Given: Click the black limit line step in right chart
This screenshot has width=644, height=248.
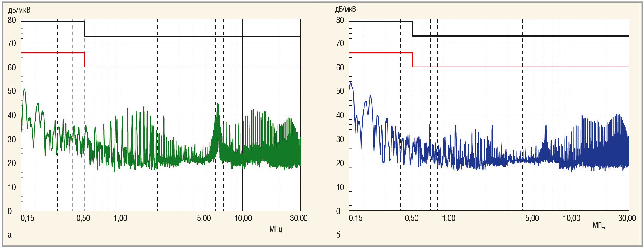Looking at the screenshot, I should 412,29.
